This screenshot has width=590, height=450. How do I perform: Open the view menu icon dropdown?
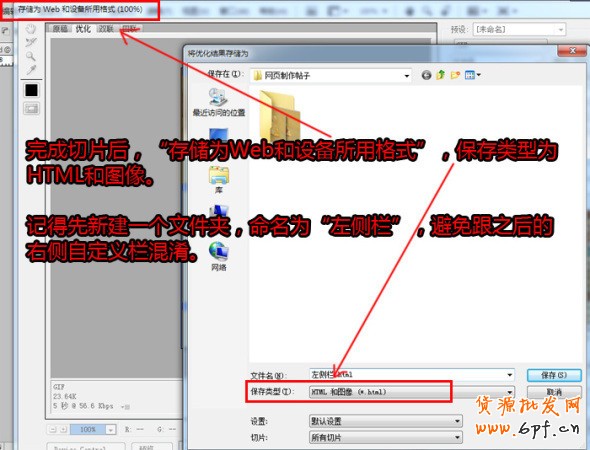(473, 75)
